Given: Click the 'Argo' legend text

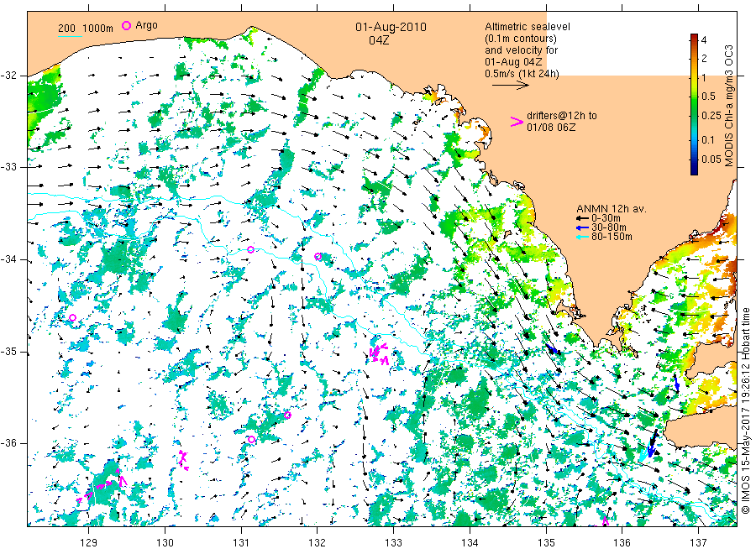Looking at the screenshot, I should click(x=146, y=25).
